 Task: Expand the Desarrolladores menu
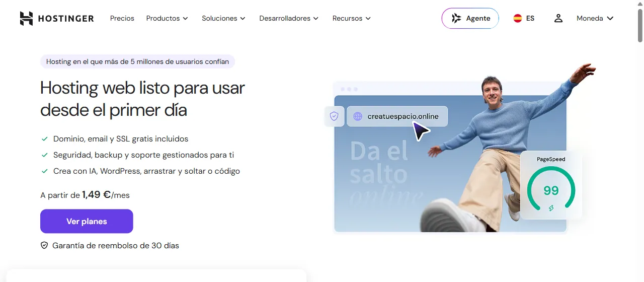289,18
